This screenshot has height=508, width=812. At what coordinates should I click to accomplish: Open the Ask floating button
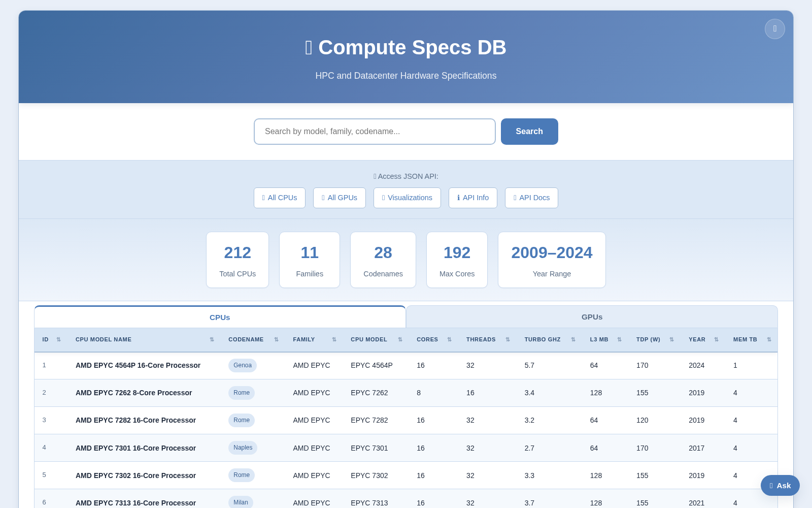click(780, 486)
